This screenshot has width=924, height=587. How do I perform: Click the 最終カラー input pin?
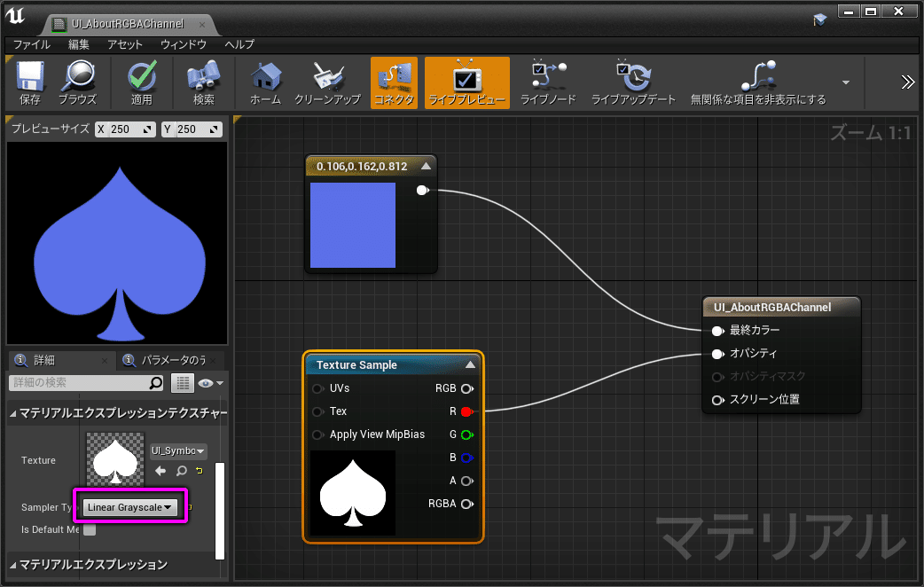pyautogui.click(x=717, y=331)
